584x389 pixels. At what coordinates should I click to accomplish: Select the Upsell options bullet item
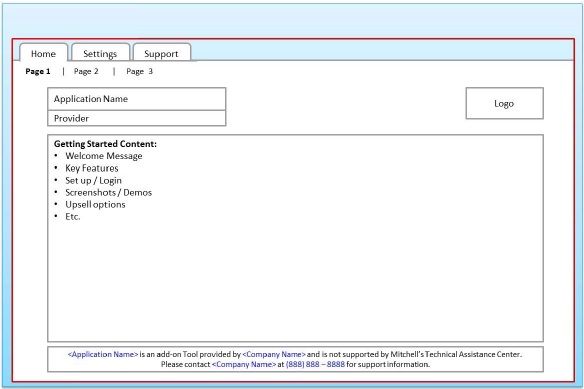tap(95, 205)
